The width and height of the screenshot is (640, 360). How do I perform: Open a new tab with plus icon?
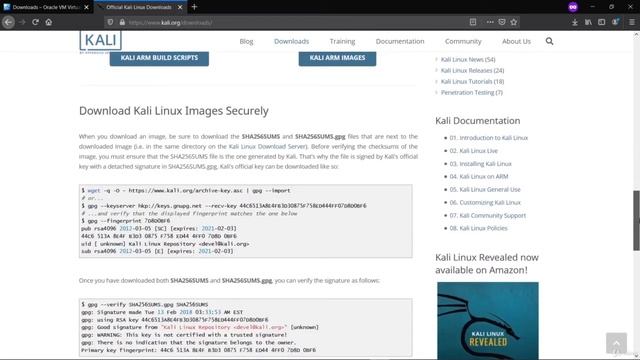pyautogui.click(x=194, y=7)
